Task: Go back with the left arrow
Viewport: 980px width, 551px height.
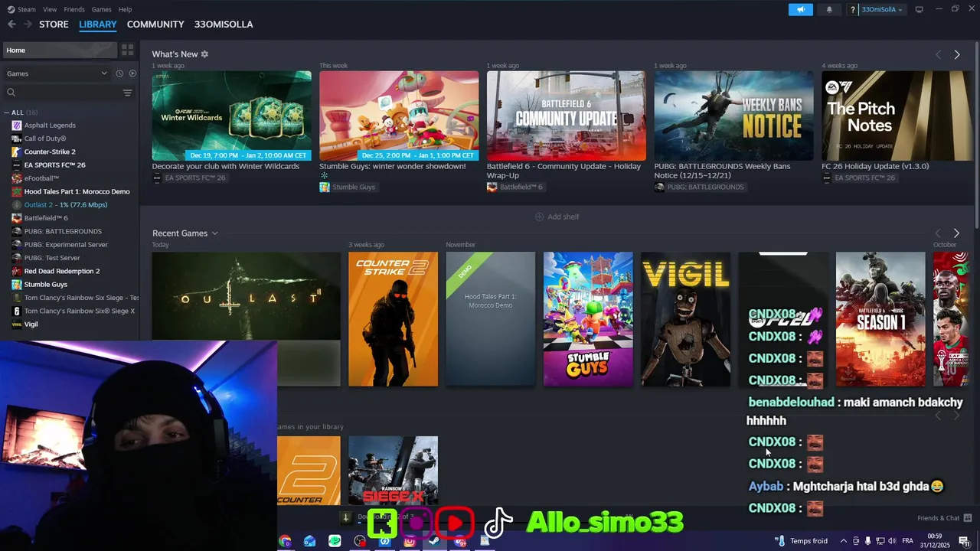Action: (x=11, y=24)
